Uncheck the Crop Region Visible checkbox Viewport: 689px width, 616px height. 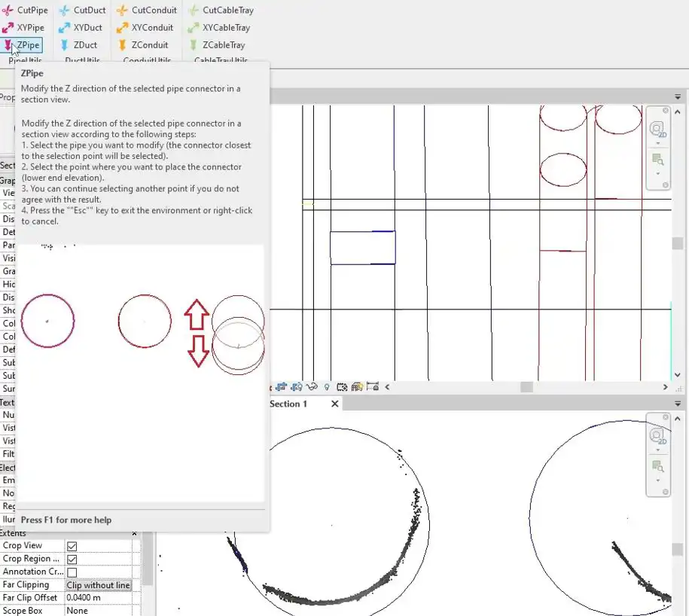pos(72,560)
